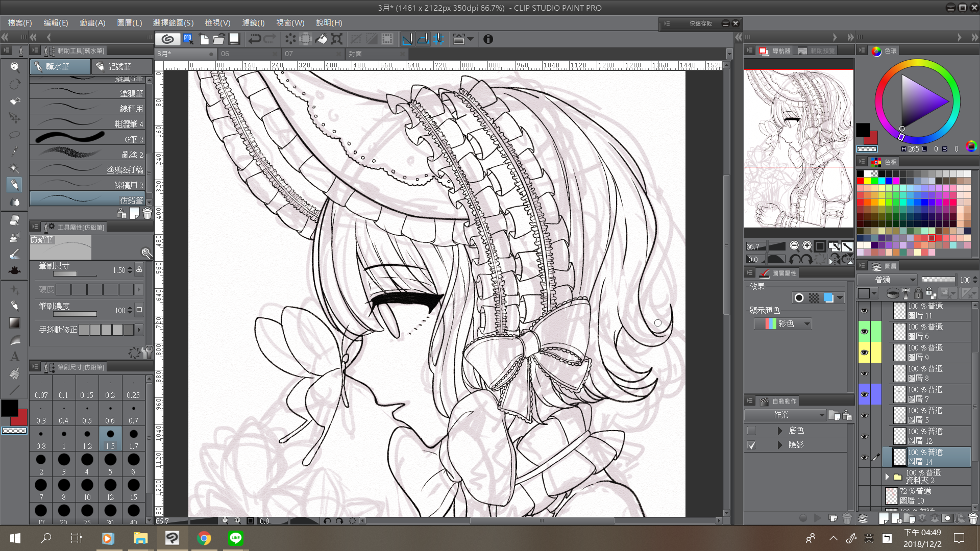
Task: Select the Eyedropper tool in toolbox
Action: (15, 152)
